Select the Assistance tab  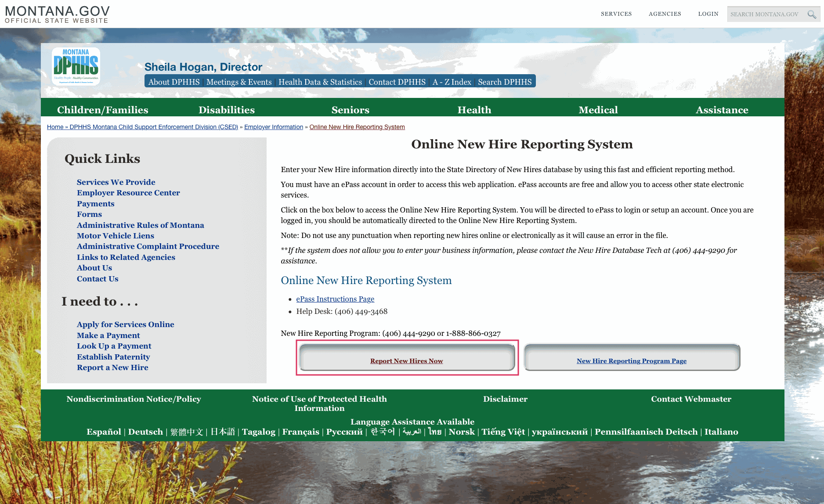[x=722, y=110]
